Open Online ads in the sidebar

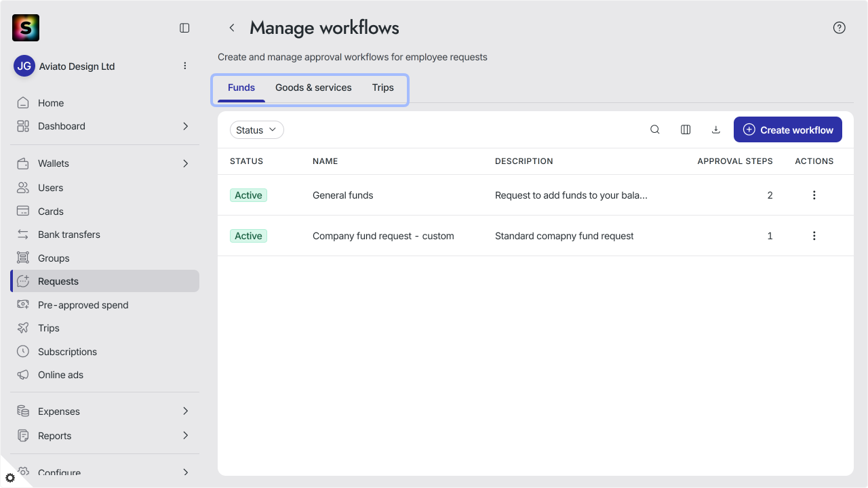tap(104, 375)
